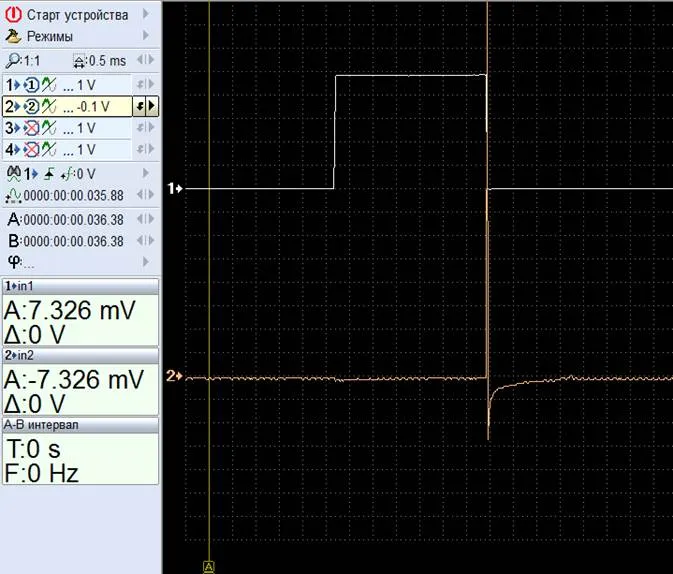Image resolution: width=673 pixels, height=574 pixels.
Task: Adjust channel 3 voltage range stepper
Action: pos(146,128)
